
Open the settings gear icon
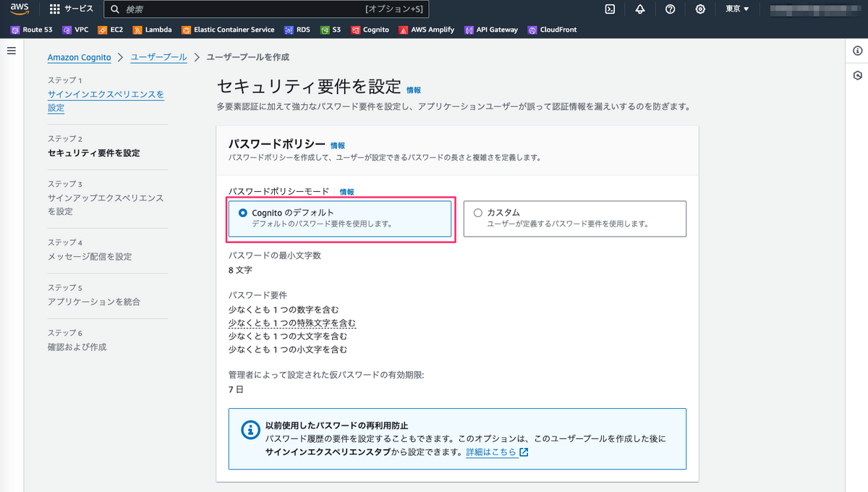point(700,9)
